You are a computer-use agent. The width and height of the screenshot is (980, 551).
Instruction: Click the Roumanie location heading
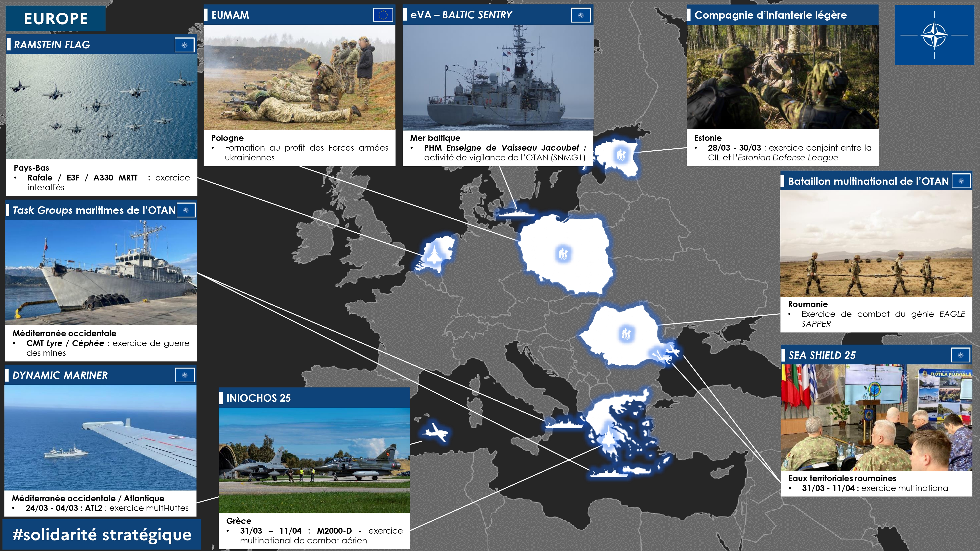coord(808,304)
